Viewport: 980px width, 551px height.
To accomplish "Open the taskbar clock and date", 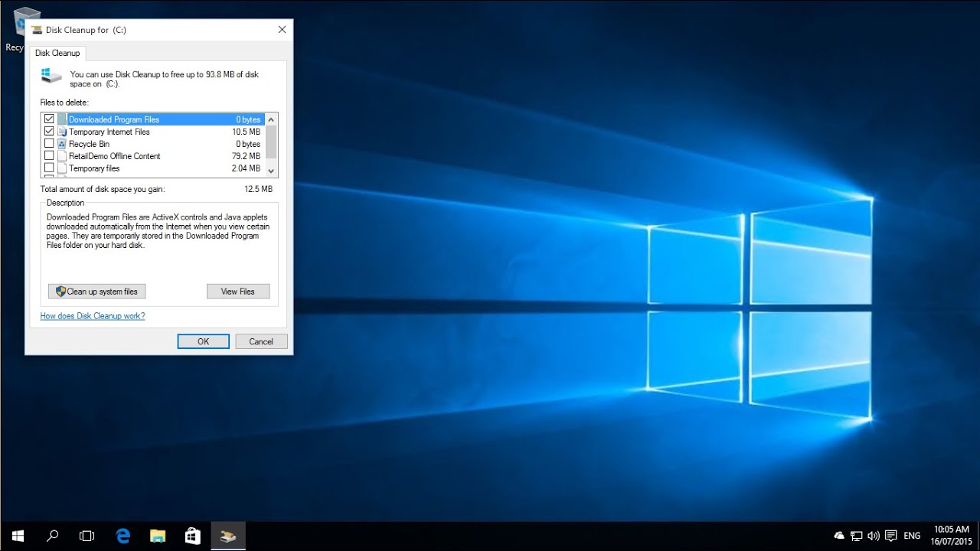I will pos(949,536).
